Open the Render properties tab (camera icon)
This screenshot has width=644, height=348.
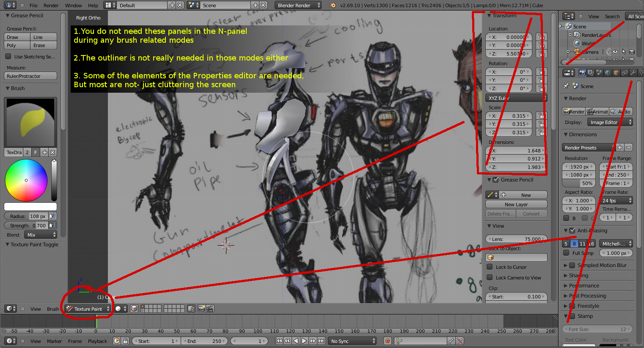pyautogui.click(x=583, y=73)
